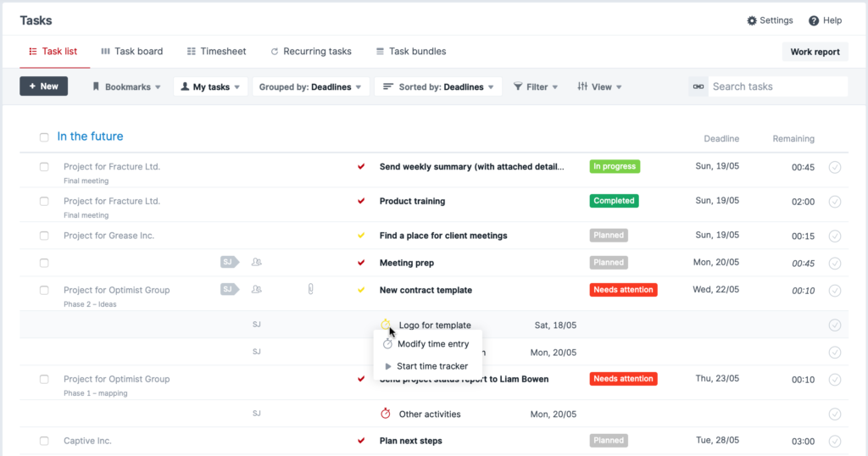Tick the checkbox for Send weekly summary row
Image resolution: width=868 pixels, height=456 pixels.
point(44,167)
